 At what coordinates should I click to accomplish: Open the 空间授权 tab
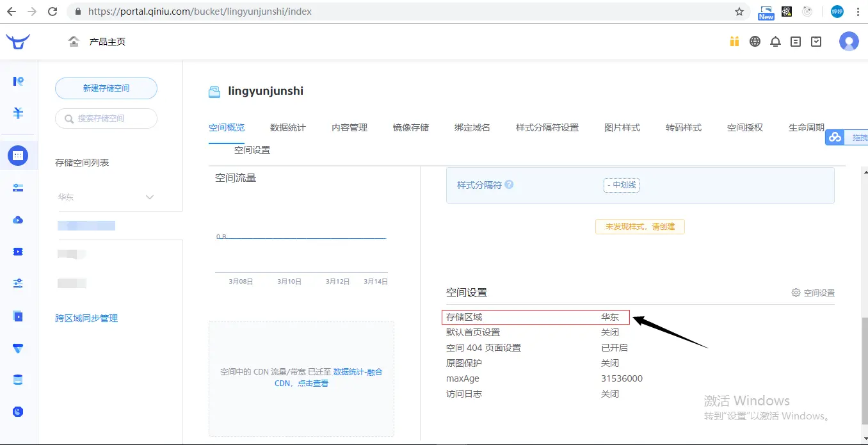745,127
